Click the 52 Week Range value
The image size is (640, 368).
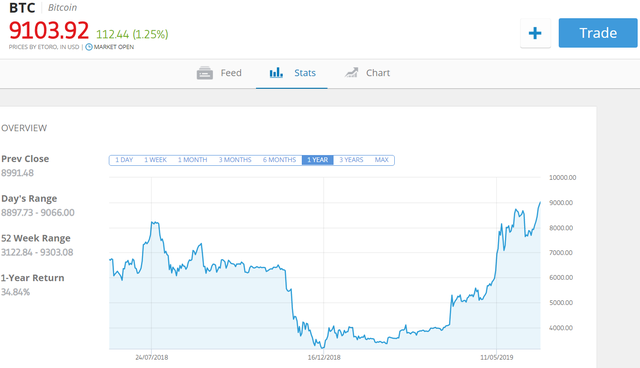[37, 253]
